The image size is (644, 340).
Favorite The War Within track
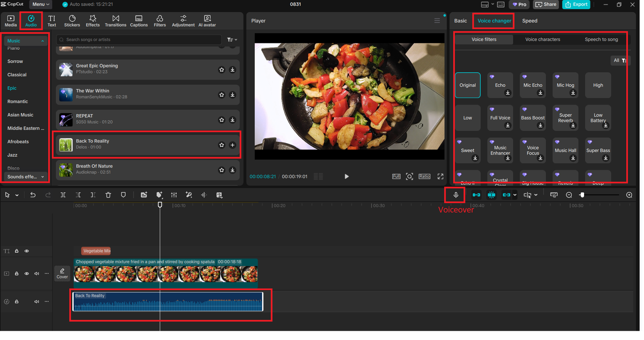click(221, 95)
